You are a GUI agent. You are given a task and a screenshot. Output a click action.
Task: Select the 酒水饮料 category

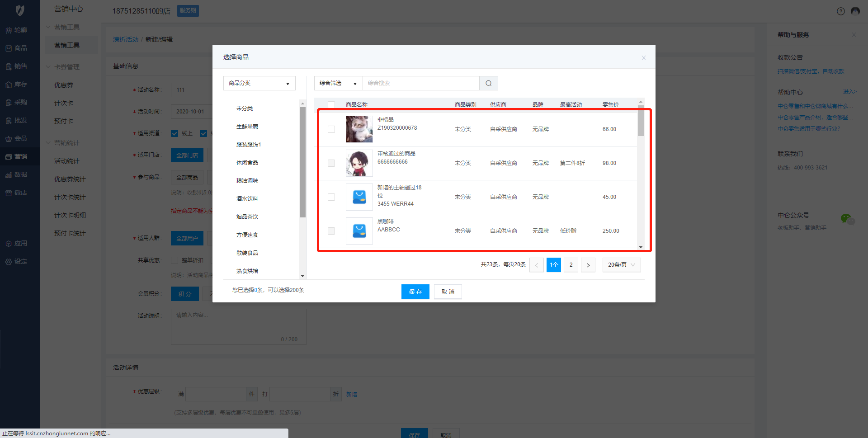tap(247, 199)
